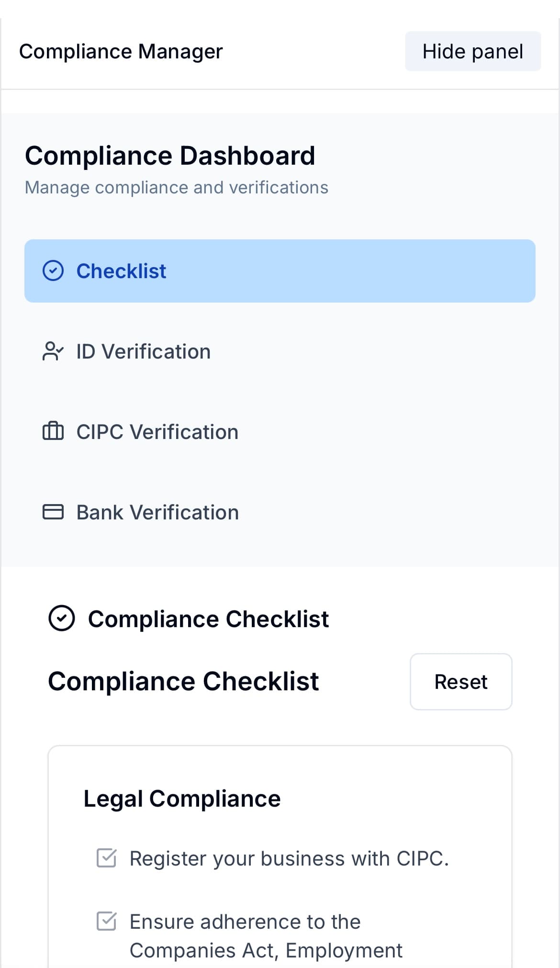560x968 pixels.
Task: Click the Legal Compliance section heading
Action: pos(182,798)
